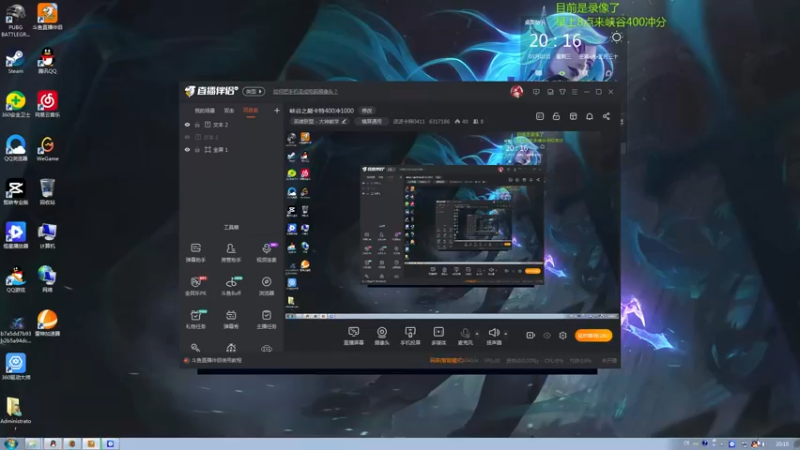Toggle the lock on 文本 2 layer
Image resolution: width=800 pixels, height=450 pixels.
[x=197, y=124]
